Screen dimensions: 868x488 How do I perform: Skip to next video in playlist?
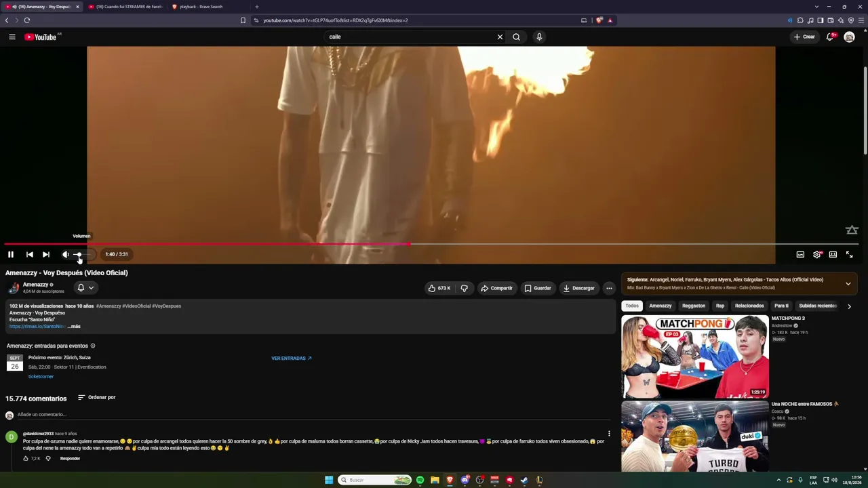[x=46, y=254]
